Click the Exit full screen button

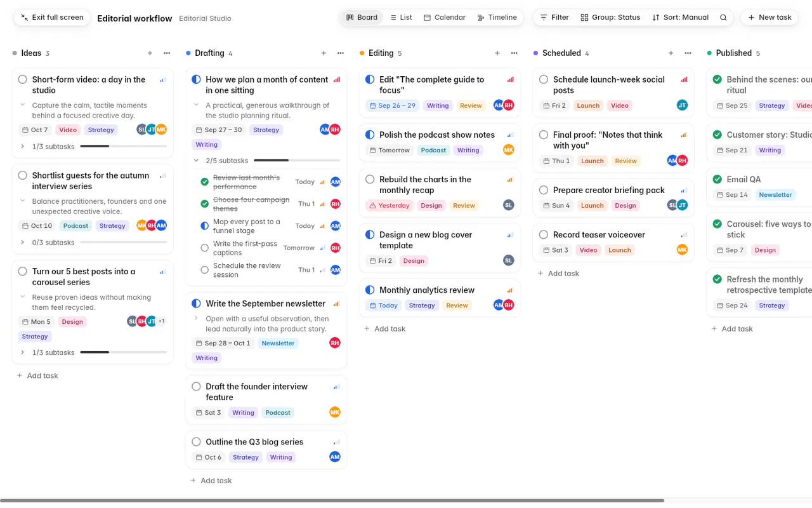tap(51, 18)
